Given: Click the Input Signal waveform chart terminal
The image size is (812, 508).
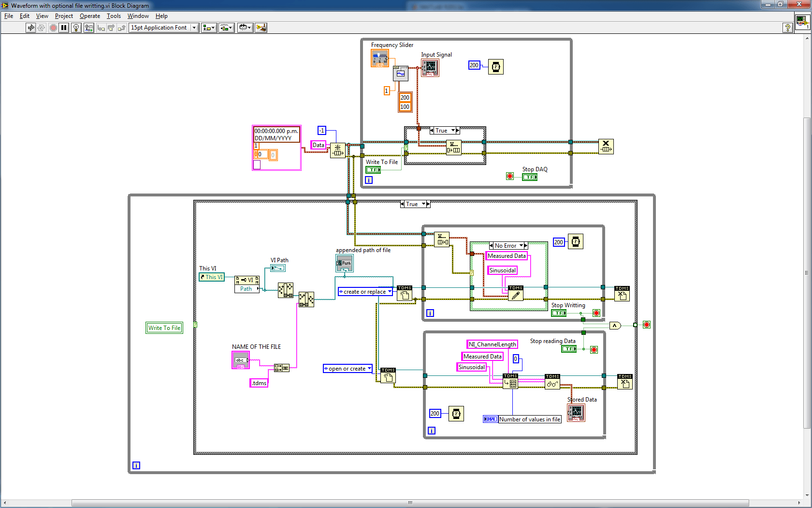Looking at the screenshot, I should [430, 68].
